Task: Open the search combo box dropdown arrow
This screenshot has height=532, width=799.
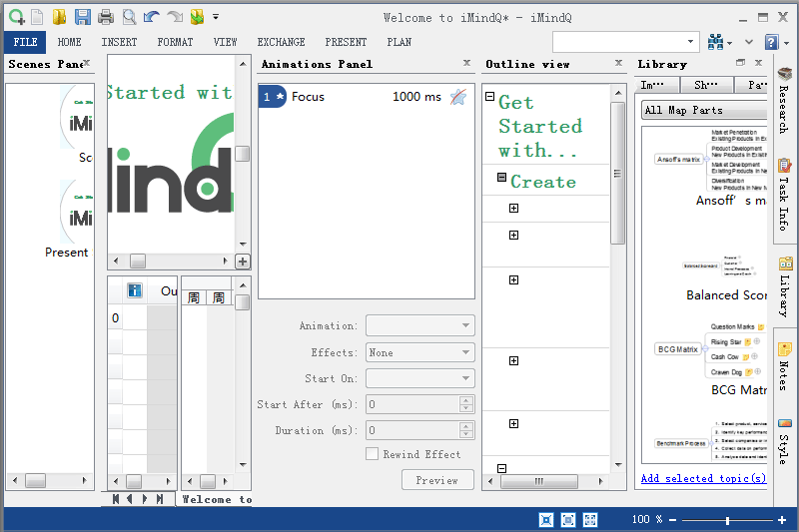Action: [690, 42]
